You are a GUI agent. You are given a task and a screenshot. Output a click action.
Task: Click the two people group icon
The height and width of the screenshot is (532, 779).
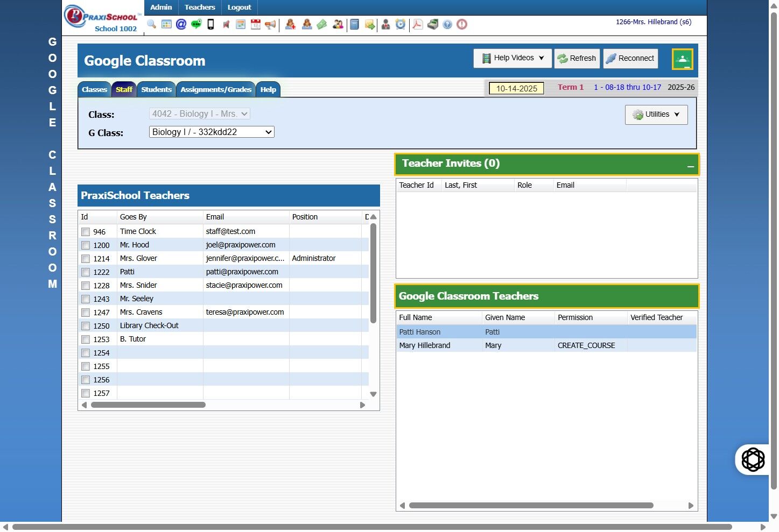point(338,24)
